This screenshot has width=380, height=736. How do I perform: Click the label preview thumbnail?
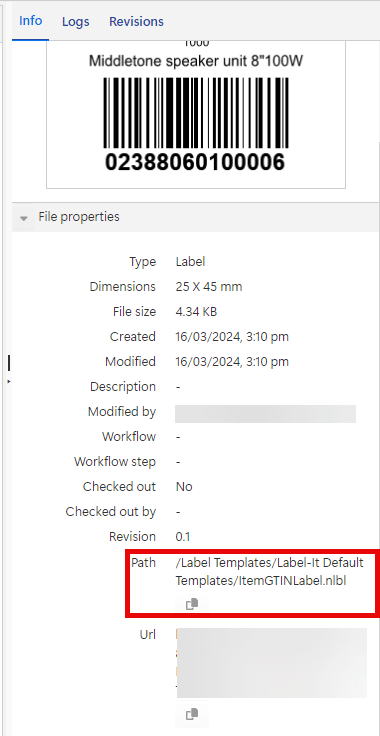pyautogui.click(x=196, y=115)
